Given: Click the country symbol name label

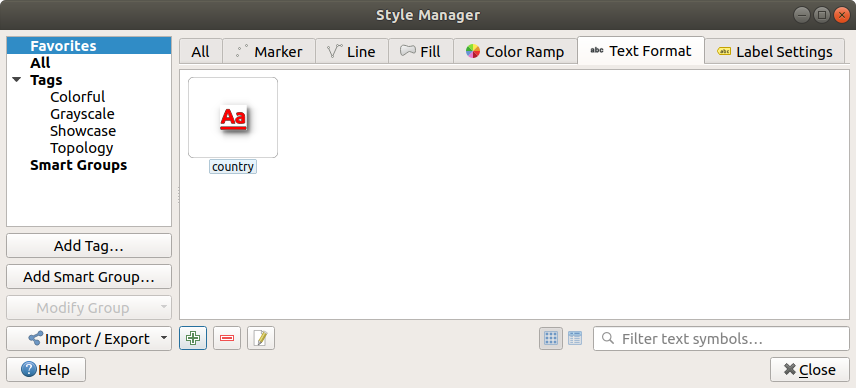Looking at the screenshot, I should [x=233, y=166].
